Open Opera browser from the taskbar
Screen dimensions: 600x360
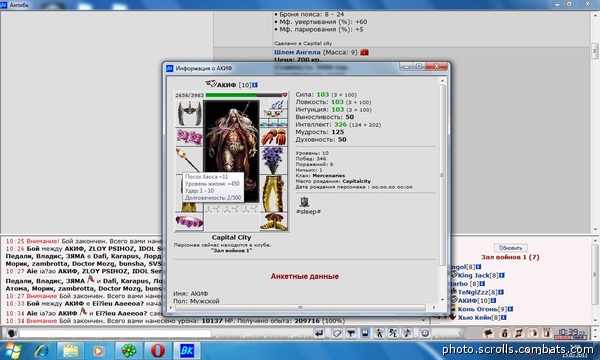point(157,351)
